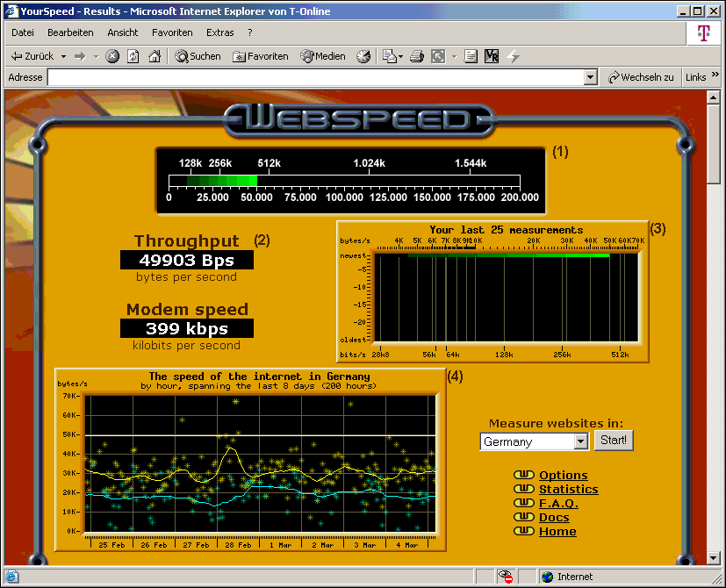
Task: Click the Internet zone globe in status bar
Action: [547, 577]
